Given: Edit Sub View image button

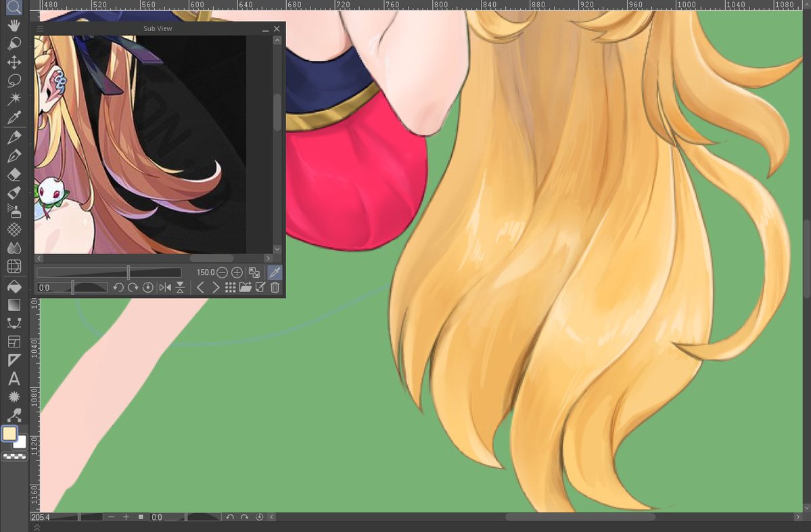Looking at the screenshot, I should (260, 287).
